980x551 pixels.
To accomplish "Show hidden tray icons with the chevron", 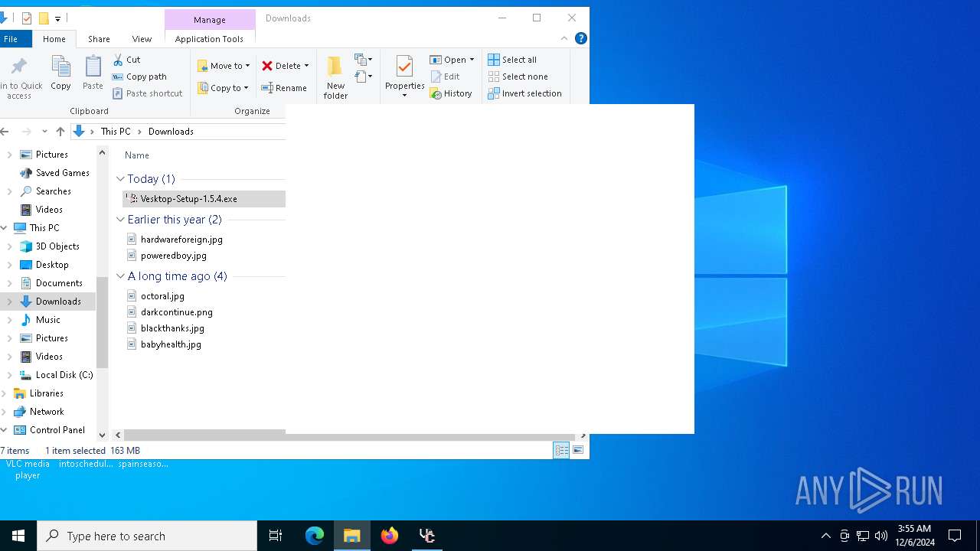I will pos(825,536).
